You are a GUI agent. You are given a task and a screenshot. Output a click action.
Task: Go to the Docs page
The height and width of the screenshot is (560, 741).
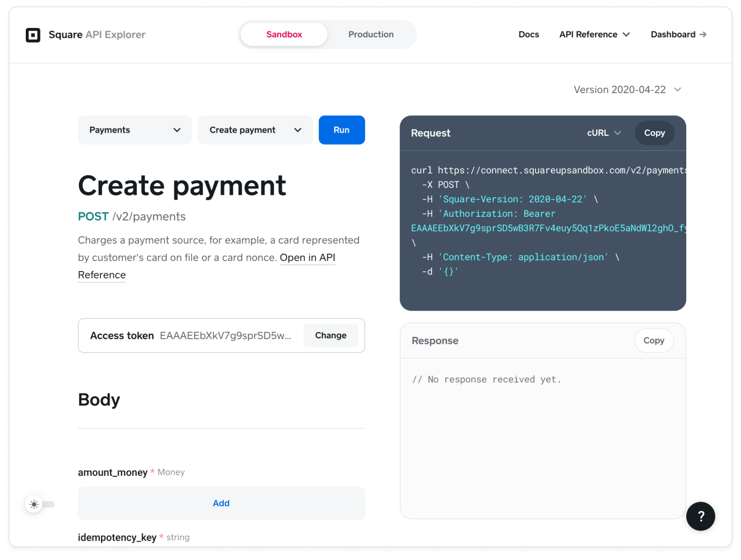tap(528, 34)
